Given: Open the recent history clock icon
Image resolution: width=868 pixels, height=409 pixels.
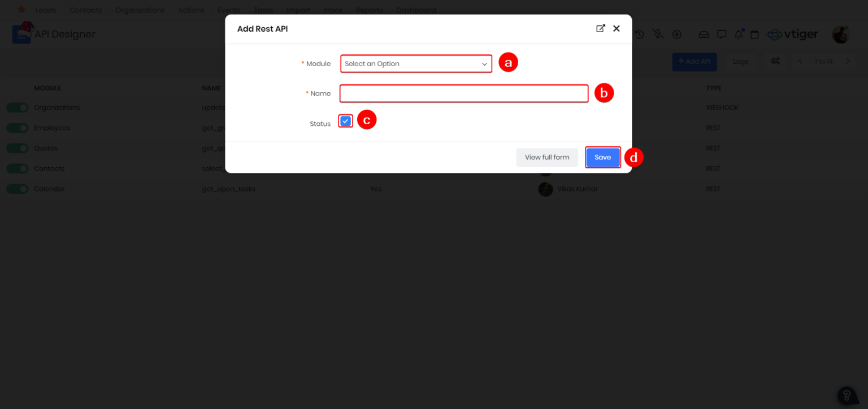Looking at the screenshot, I should point(639,34).
